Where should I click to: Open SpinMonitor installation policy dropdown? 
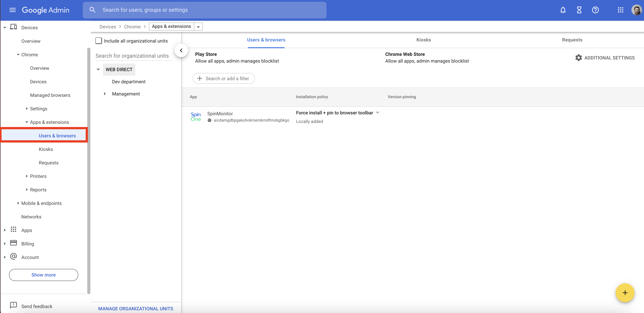pyautogui.click(x=378, y=113)
